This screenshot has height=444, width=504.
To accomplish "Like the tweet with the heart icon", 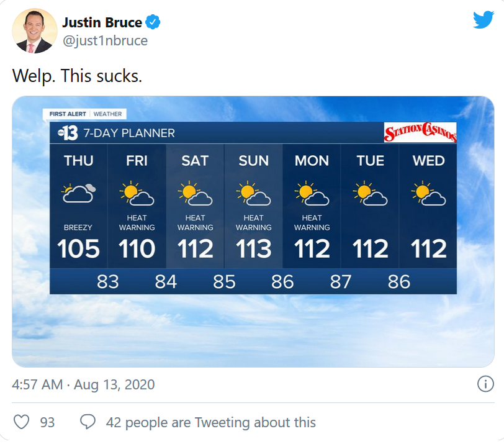I will pyautogui.click(x=22, y=422).
